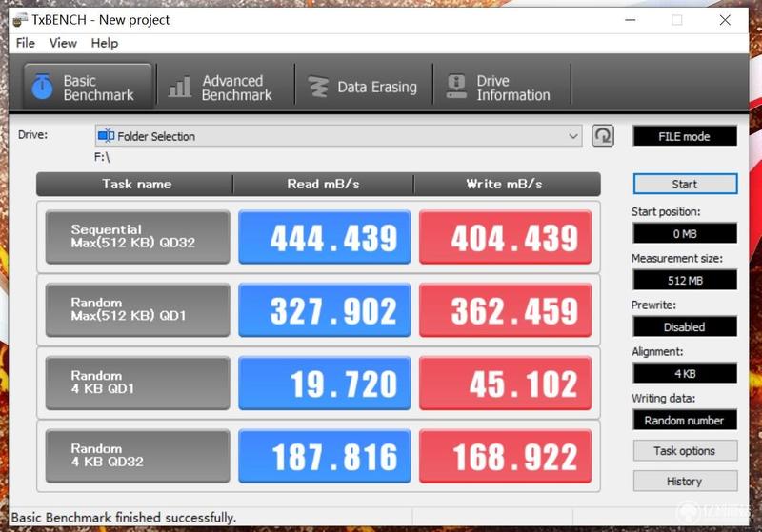
Task: Click read result 187.816
Action: click(x=325, y=456)
